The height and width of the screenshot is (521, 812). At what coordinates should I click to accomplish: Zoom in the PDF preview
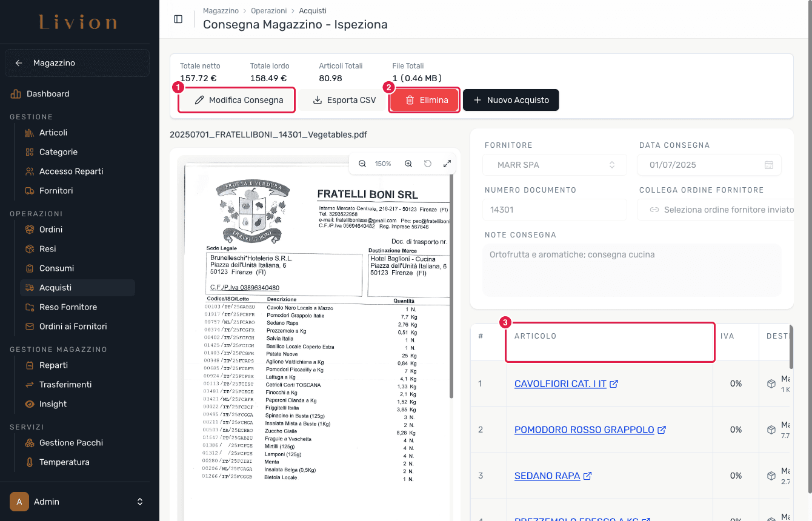408,164
